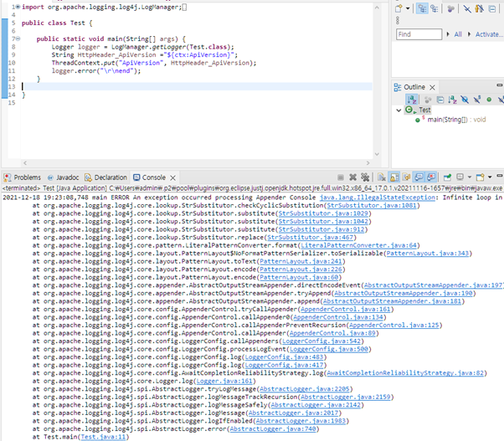Click Focus on Active Task in Outline
This screenshot has height=441, width=504.
click(427, 100)
